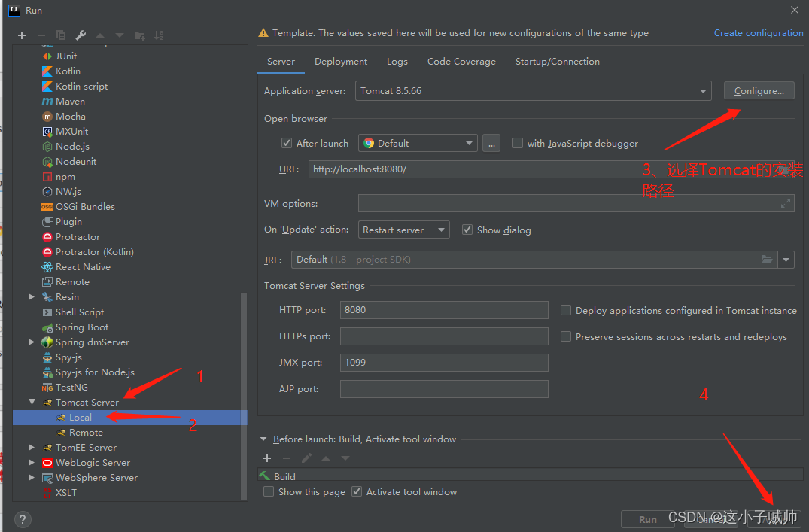This screenshot has height=532, width=809.
Task: Click the Create configuration link
Action: (759, 32)
